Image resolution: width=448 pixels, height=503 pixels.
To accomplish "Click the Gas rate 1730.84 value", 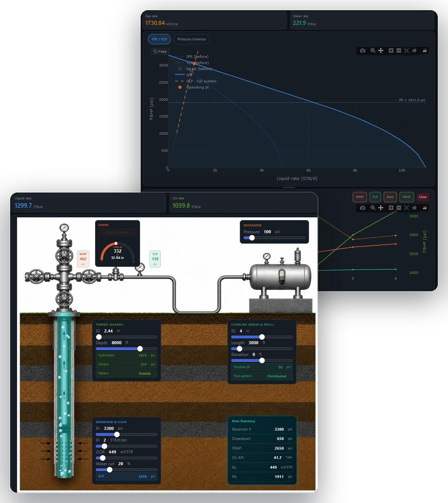I will [155, 23].
